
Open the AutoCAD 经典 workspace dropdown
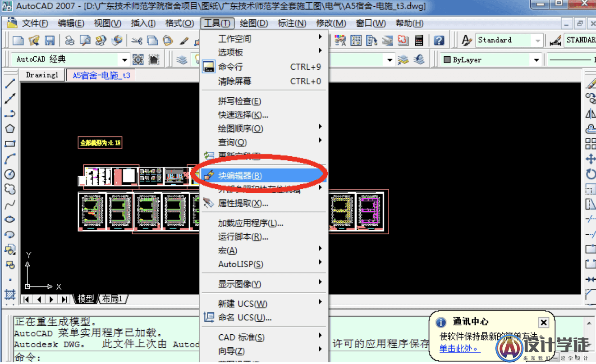125,59
